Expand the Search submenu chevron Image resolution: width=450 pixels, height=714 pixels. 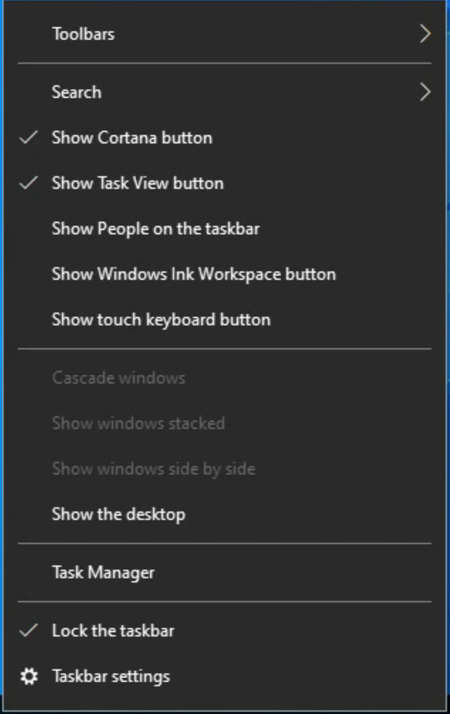425,92
